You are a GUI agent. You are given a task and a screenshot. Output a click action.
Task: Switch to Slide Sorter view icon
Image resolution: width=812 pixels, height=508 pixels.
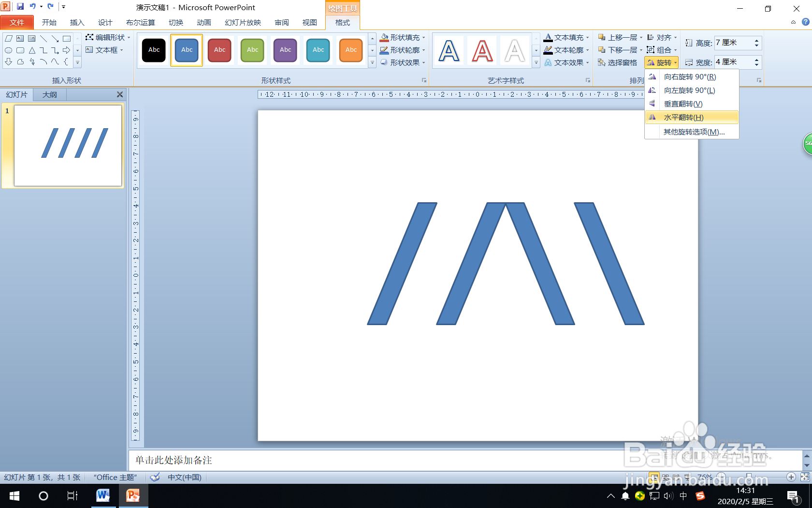(666, 478)
